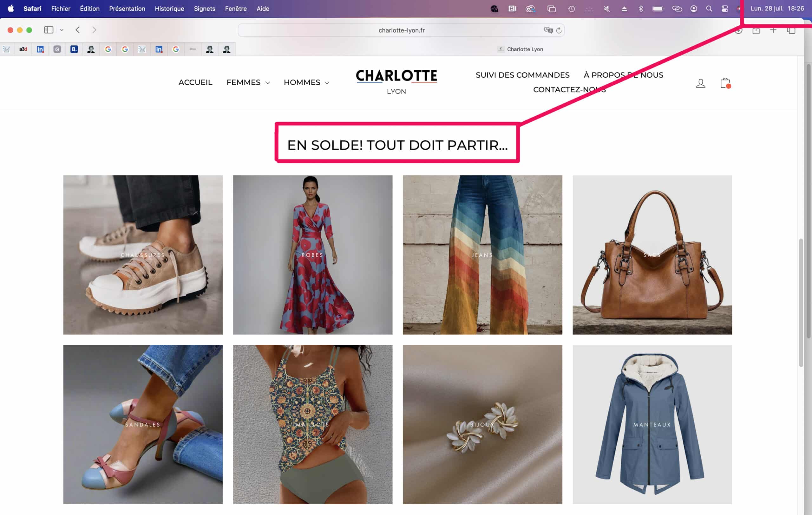Open the Apple menu
The width and height of the screenshot is (812, 515).
coord(11,9)
